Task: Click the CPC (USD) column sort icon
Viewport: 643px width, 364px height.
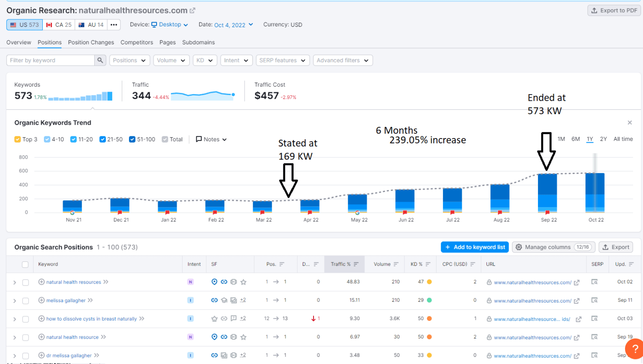Action: (473, 264)
